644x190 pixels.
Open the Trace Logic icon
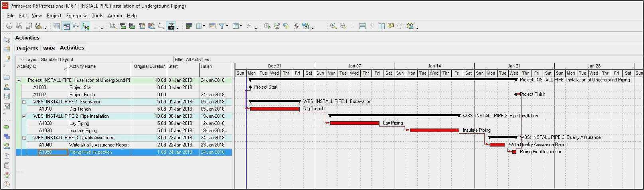161,26
